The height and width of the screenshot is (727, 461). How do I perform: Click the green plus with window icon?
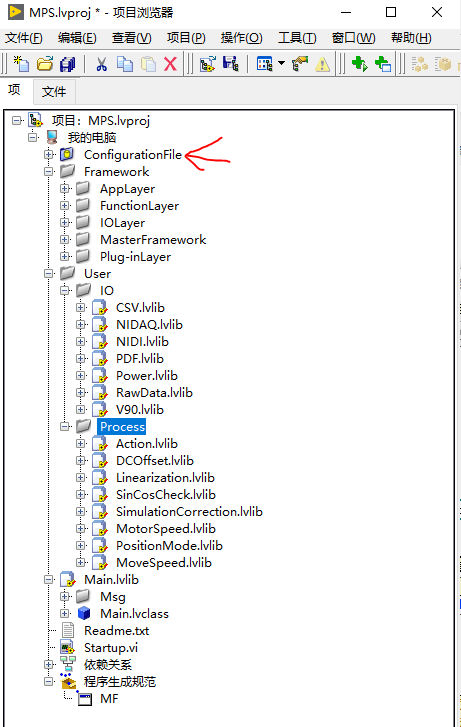[383, 64]
